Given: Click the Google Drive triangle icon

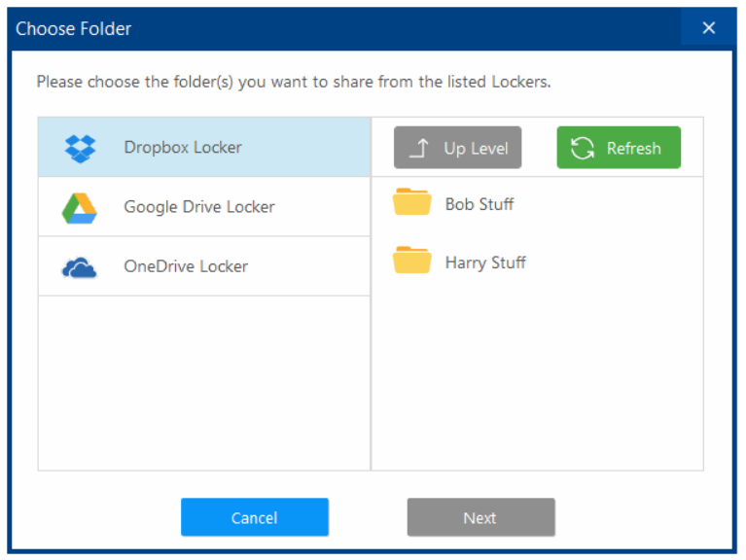Looking at the screenshot, I should click(x=80, y=207).
